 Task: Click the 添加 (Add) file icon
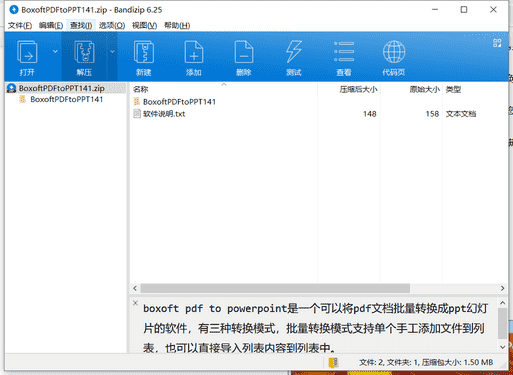click(x=194, y=52)
